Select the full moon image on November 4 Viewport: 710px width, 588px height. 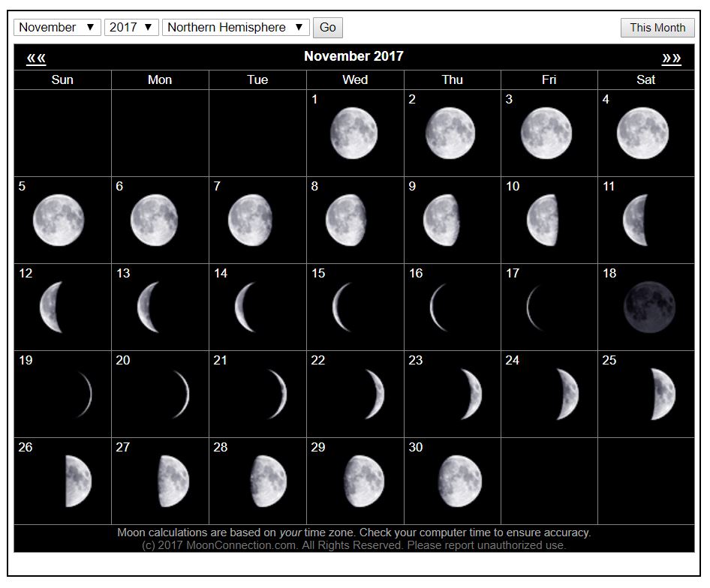642,133
